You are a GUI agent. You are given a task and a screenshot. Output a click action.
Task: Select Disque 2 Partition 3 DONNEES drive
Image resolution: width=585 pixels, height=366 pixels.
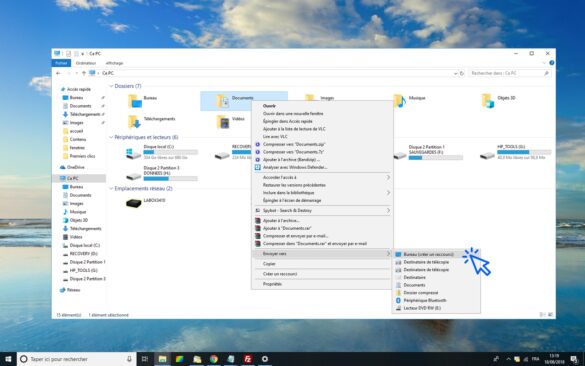point(161,174)
